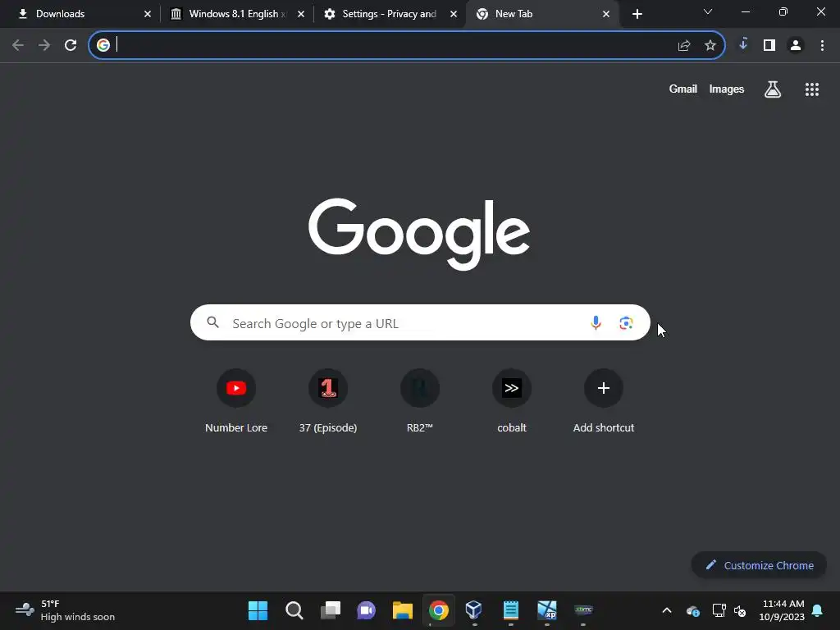The image size is (840, 630).
Task: Open File Explorer from the taskbar
Action: (402, 610)
